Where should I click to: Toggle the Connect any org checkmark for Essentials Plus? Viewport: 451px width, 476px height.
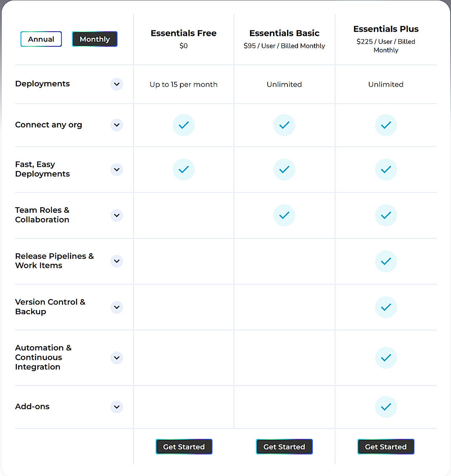386,125
